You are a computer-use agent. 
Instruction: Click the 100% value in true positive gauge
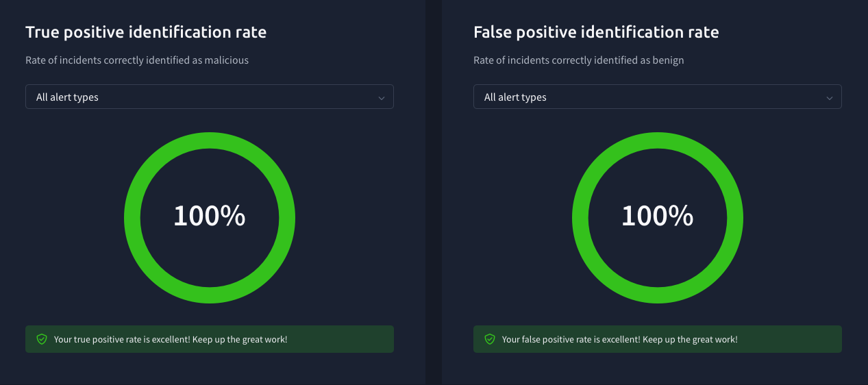[x=210, y=216]
